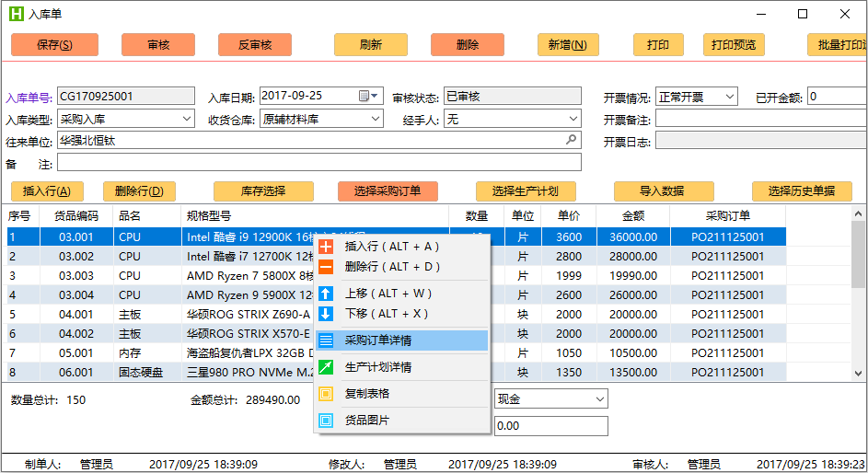Click the 已开金额 input field

coord(838,97)
